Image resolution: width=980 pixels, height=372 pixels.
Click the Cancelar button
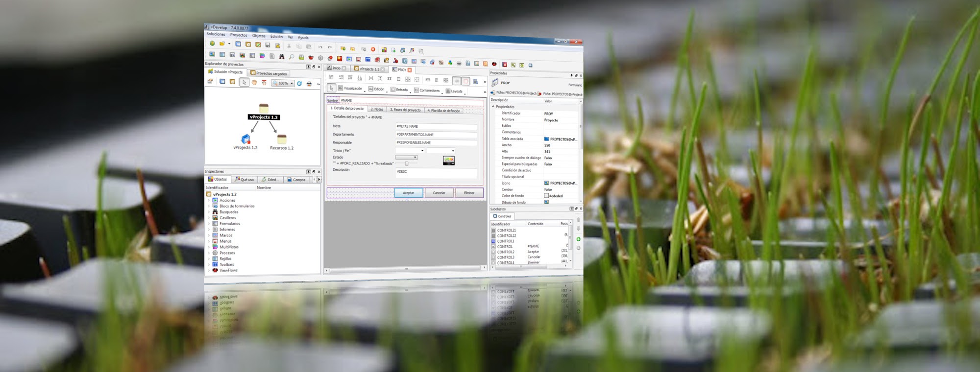tap(439, 193)
